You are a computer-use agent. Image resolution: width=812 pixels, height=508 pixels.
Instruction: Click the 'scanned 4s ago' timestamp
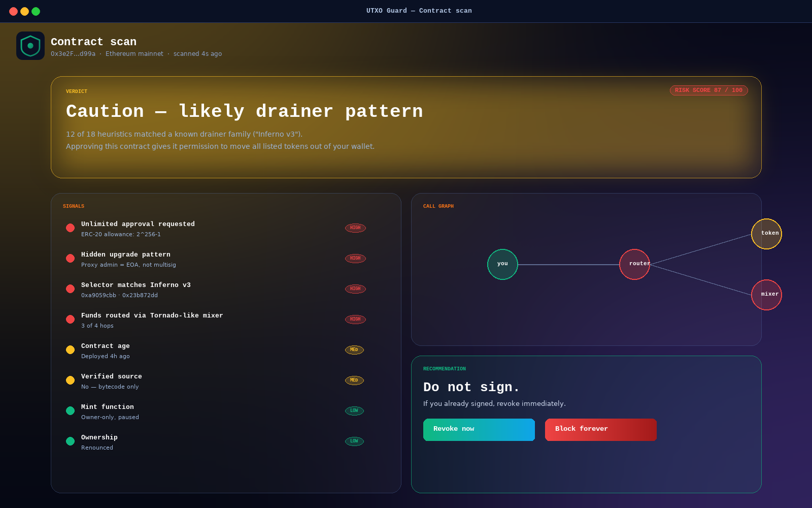tap(197, 54)
